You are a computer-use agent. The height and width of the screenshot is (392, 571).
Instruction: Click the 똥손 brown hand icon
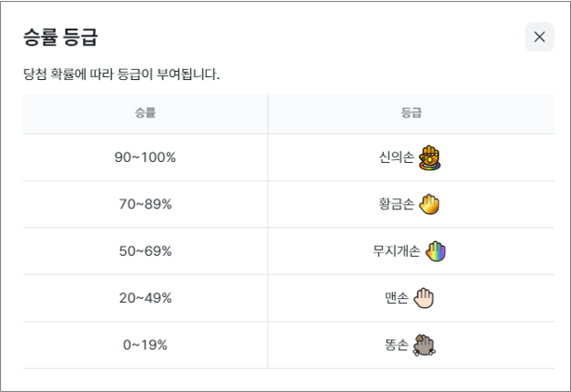(424, 345)
